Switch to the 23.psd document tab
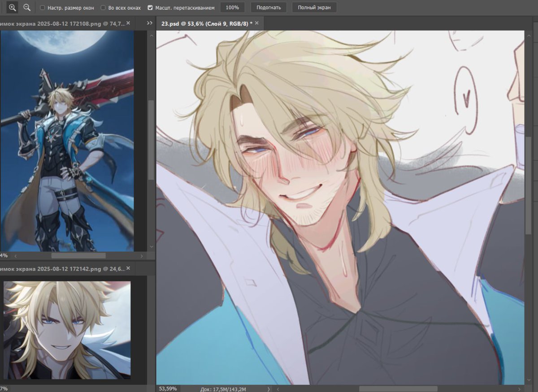This screenshot has height=392, width=538. pyautogui.click(x=206, y=23)
